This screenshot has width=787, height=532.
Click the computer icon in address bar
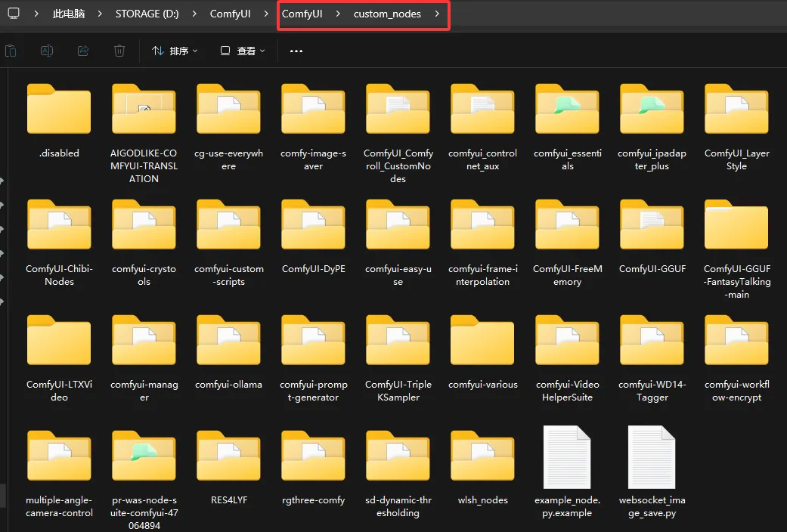[14, 14]
